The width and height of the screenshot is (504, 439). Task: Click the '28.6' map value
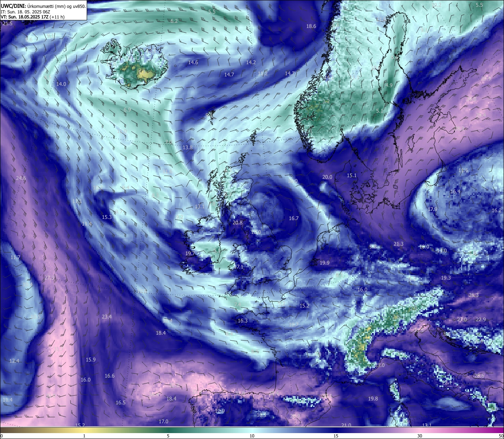[479, 376]
